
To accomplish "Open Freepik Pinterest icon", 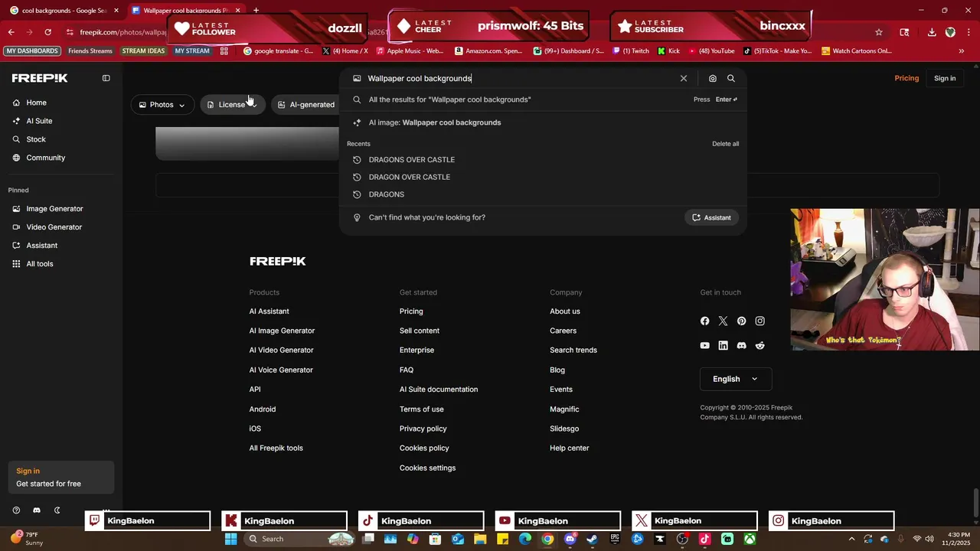I will click(x=741, y=321).
